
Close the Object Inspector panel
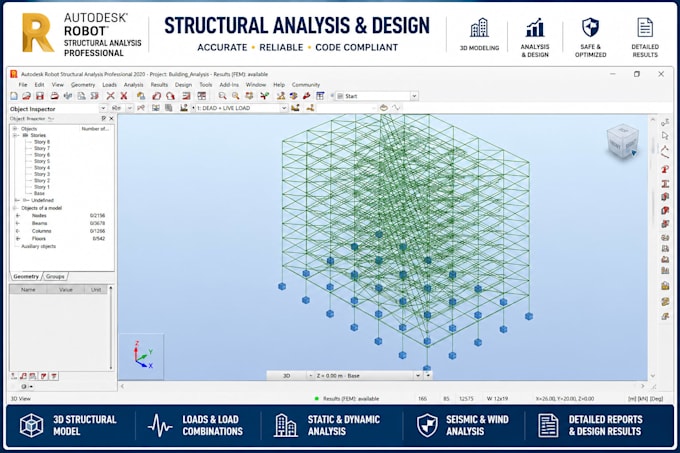click(x=111, y=118)
